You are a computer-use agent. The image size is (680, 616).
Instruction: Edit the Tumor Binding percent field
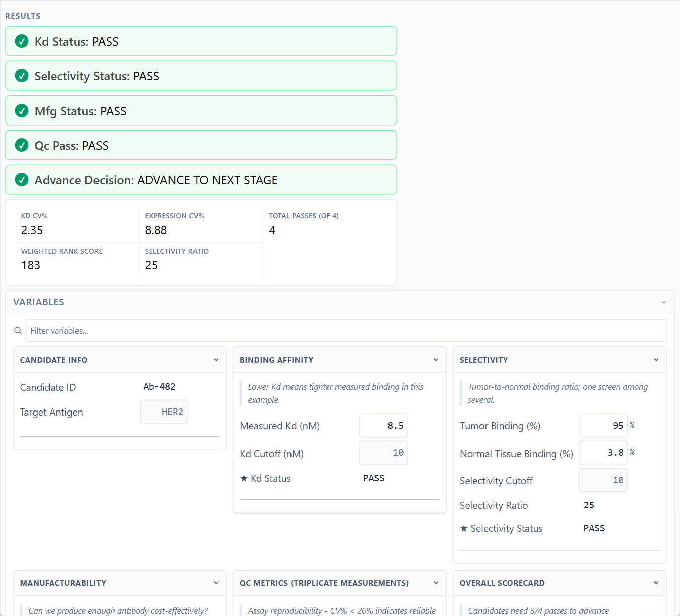(604, 426)
